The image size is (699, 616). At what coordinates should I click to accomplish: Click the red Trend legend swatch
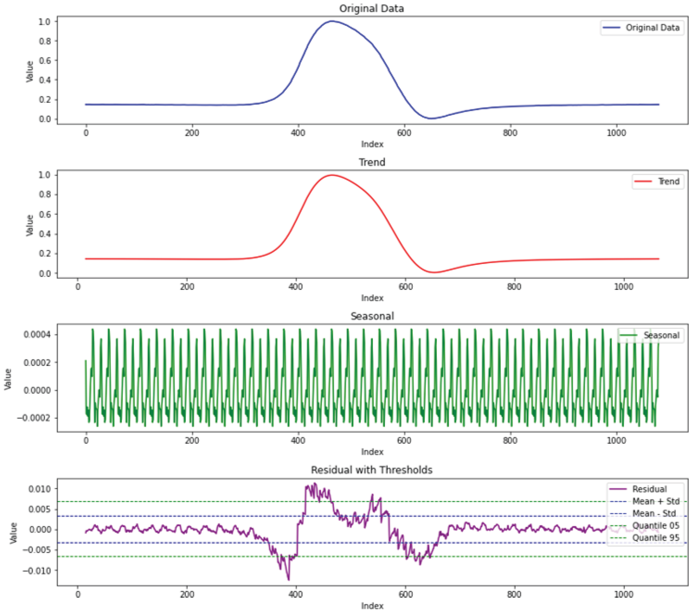coord(643,181)
